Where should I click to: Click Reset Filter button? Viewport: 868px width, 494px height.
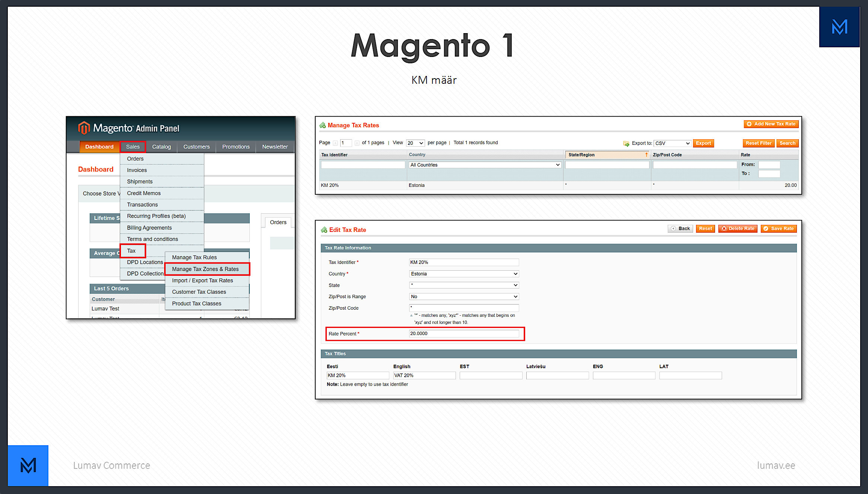pos(759,143)
